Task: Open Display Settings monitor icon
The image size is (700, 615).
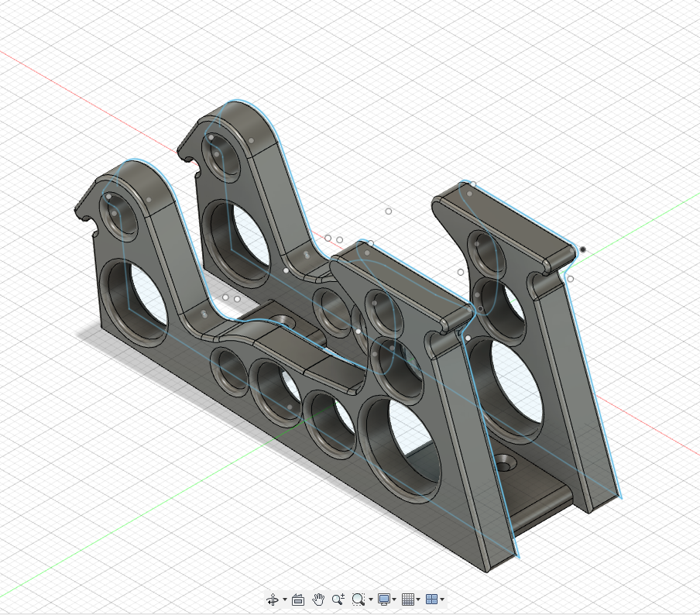Action: [x=383, y=600]
